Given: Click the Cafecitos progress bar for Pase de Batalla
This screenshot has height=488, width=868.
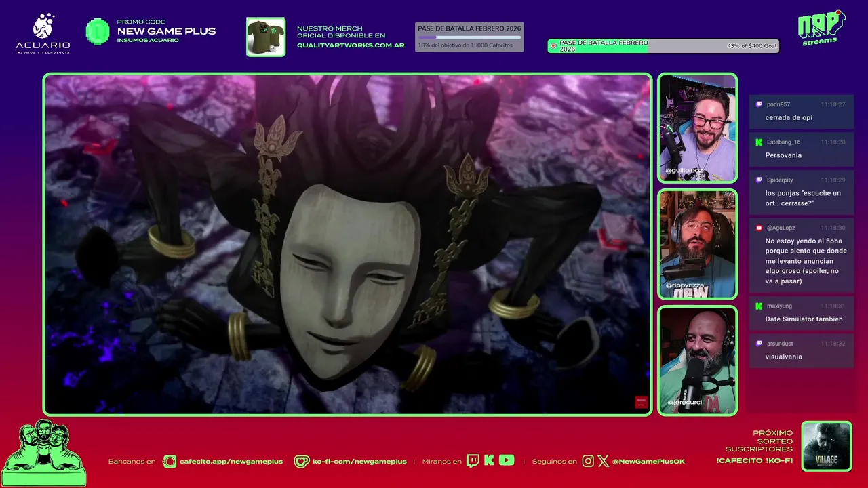Looking at the screenshot, I should [469, 37].
